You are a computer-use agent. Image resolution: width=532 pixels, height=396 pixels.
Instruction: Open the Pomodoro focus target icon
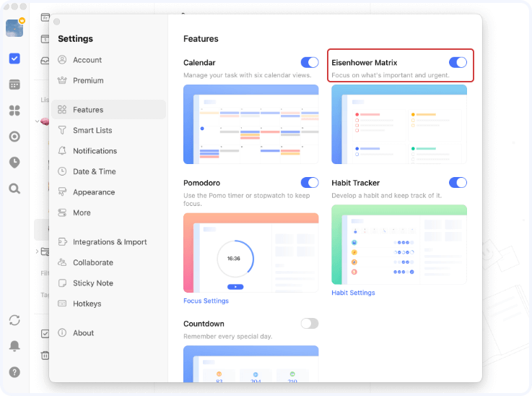pos(14,137)
